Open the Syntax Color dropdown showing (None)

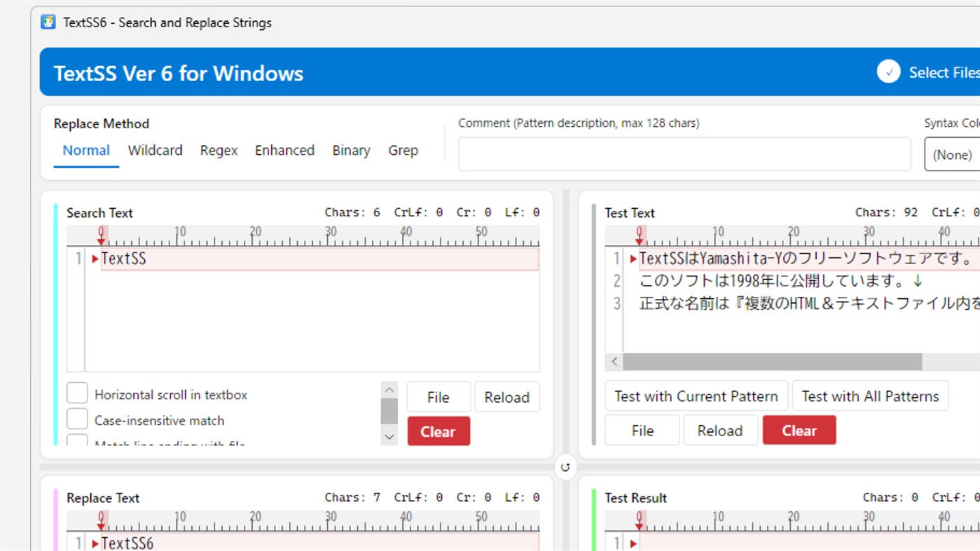coord(953,154)
